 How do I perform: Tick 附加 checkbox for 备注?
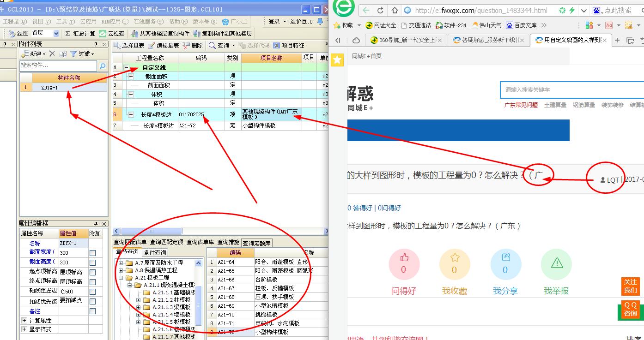click(x=92, y=311)
